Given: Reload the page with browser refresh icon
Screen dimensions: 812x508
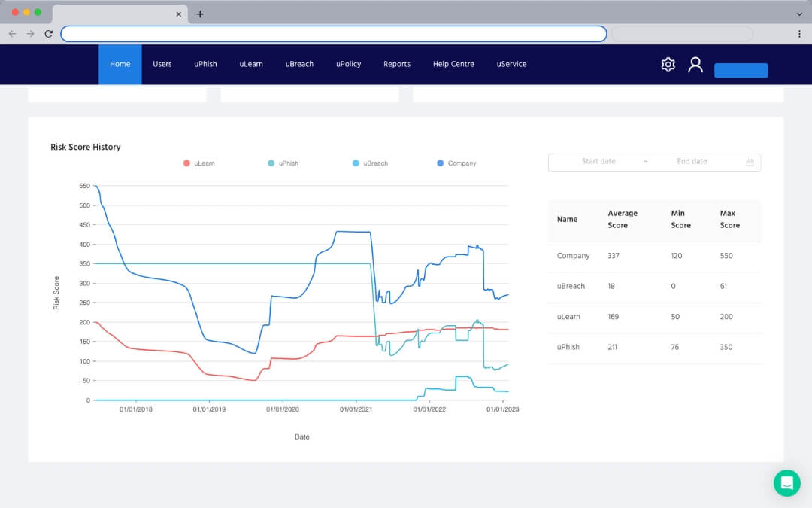Looking at the screenshot, I should (49, 34).
